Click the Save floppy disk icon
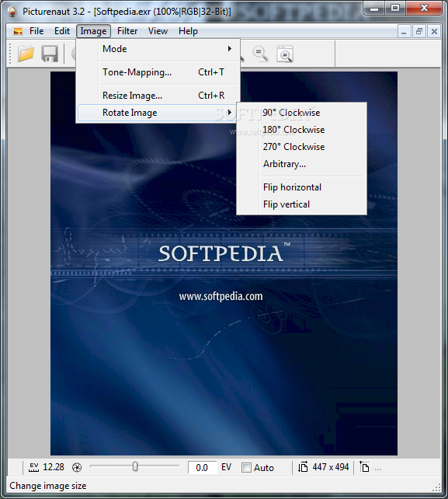Viewport: 448px width, 499px height. click(50, 54)
